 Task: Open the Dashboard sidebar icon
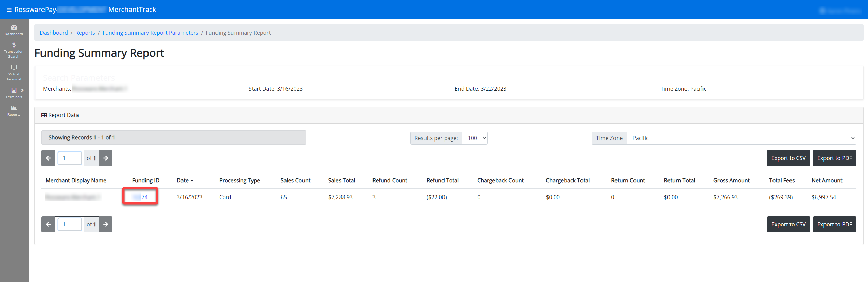pos(14,30)
